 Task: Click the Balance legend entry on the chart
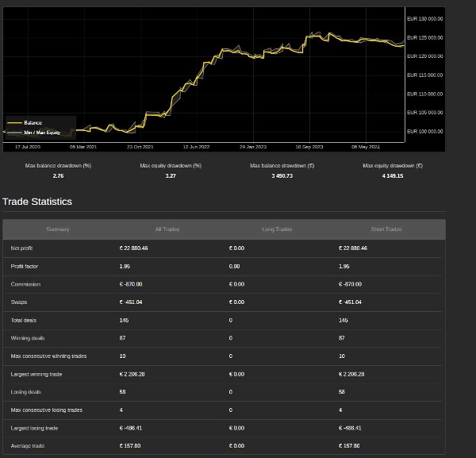[33, 123]
